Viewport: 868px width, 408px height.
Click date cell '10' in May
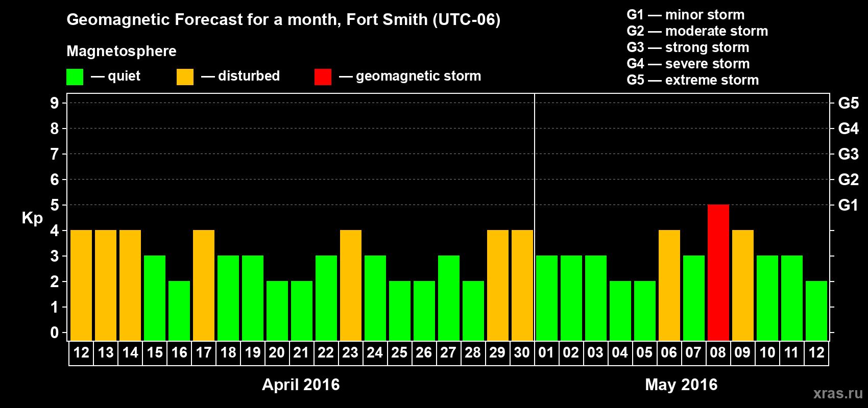[767, 353]
